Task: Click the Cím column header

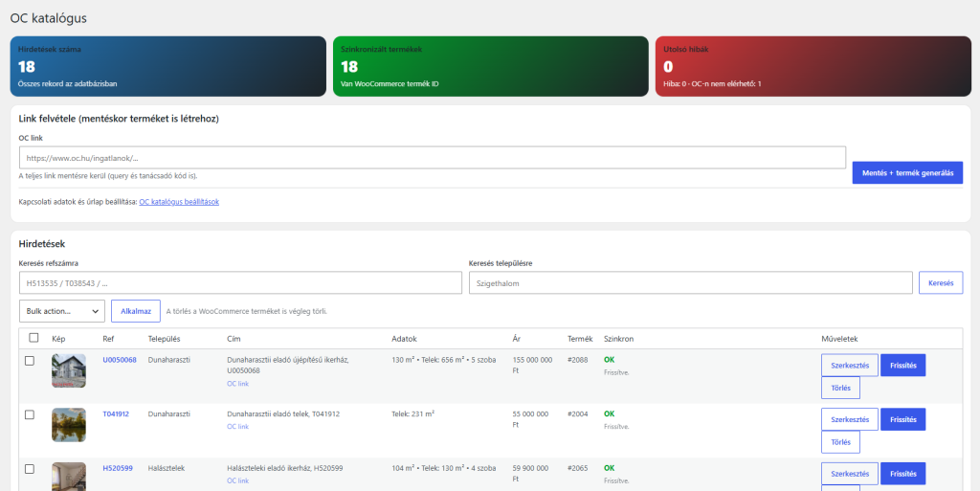Action: [x=234, y=339]
